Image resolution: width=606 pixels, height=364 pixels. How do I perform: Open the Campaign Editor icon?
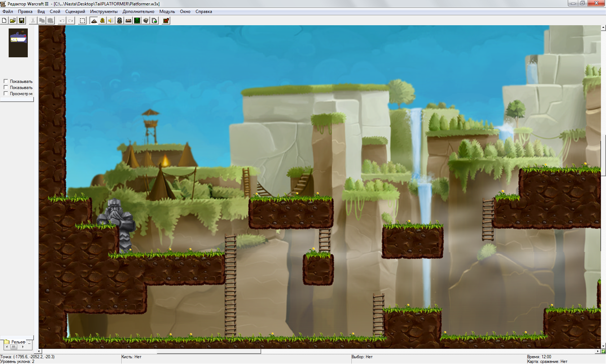click(128, 21)
